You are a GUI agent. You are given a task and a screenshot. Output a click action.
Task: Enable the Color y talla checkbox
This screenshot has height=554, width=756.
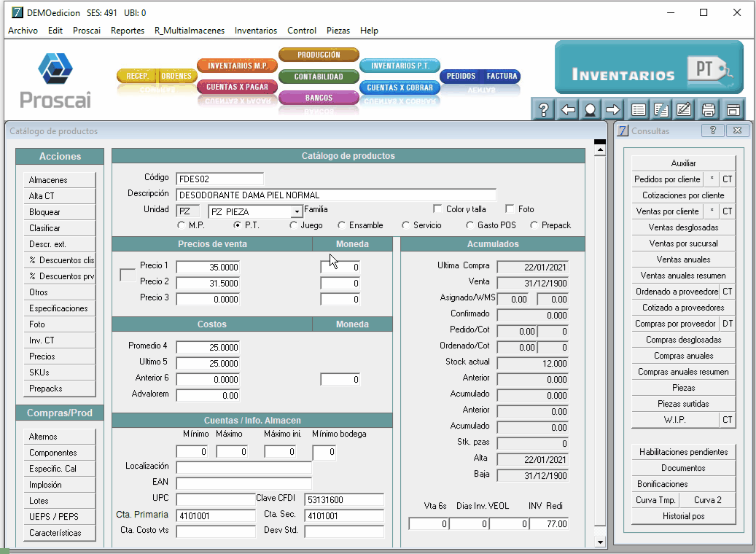[437, 208]
